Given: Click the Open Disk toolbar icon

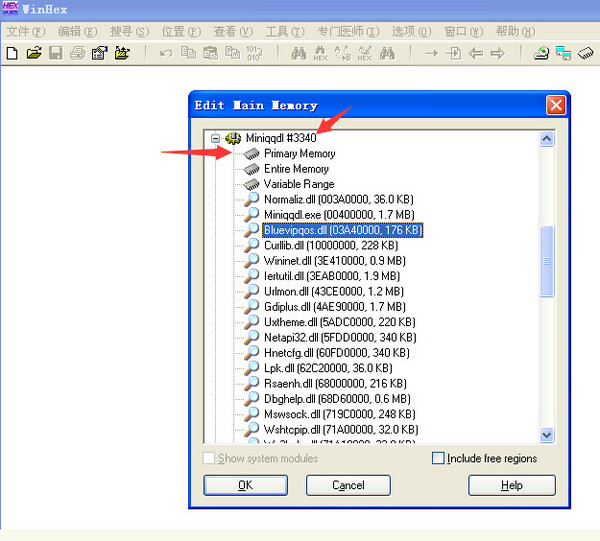Looking at the screenshot, I should [x=541, y=53].
